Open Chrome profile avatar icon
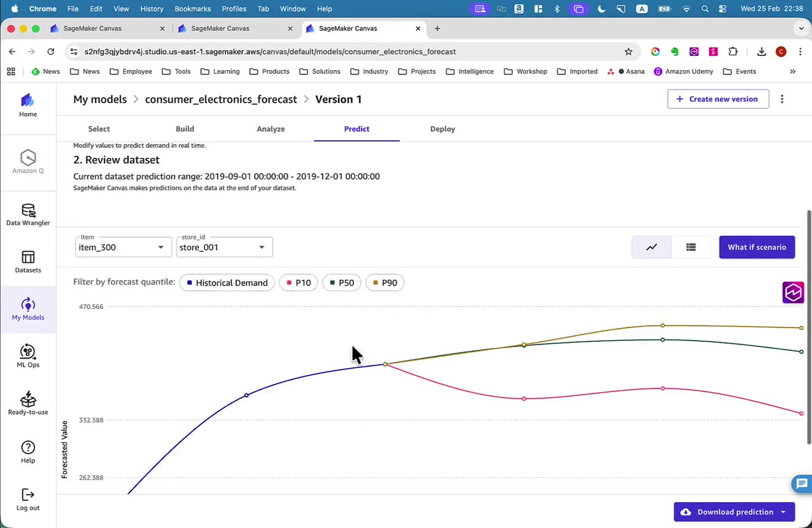812x528 pixels. [x=781, y=51]
